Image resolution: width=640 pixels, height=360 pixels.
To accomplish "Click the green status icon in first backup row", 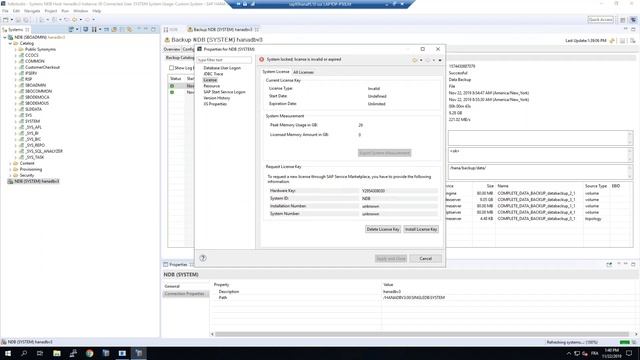I will tap(172, 86).
